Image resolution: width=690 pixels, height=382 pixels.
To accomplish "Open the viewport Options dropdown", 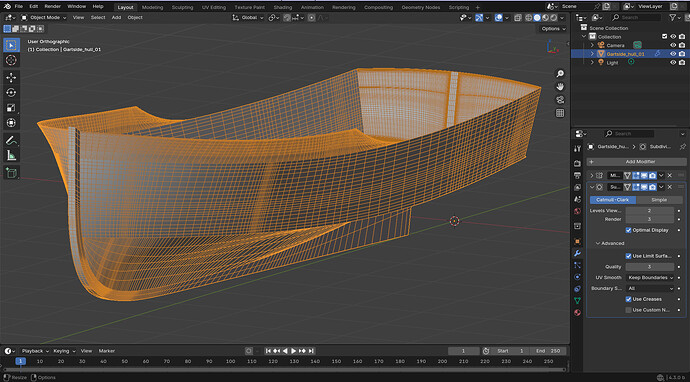I will click(x=554, y=29).
